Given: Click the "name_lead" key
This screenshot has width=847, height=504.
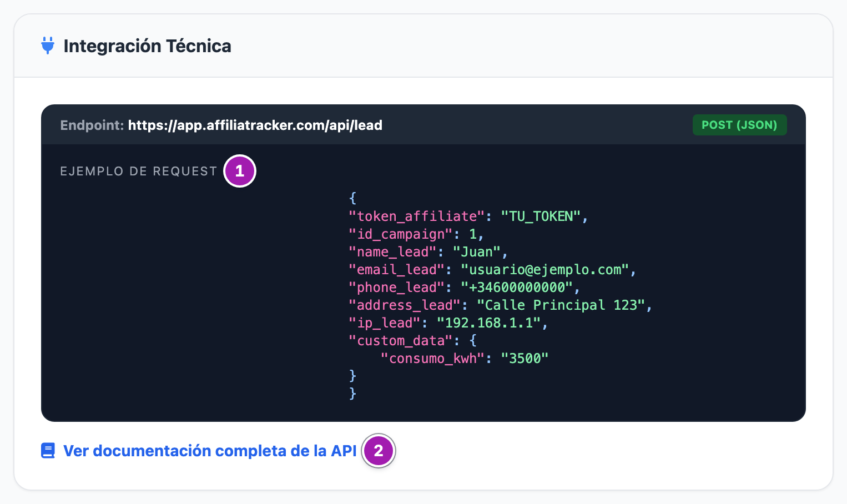Looking at the screenshot, I should 392,252.
